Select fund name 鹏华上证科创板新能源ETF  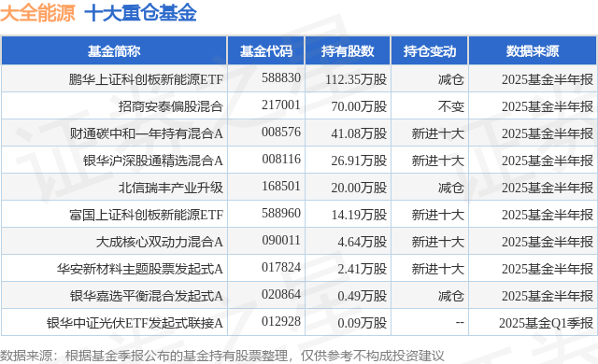click(x=146, y=79)
